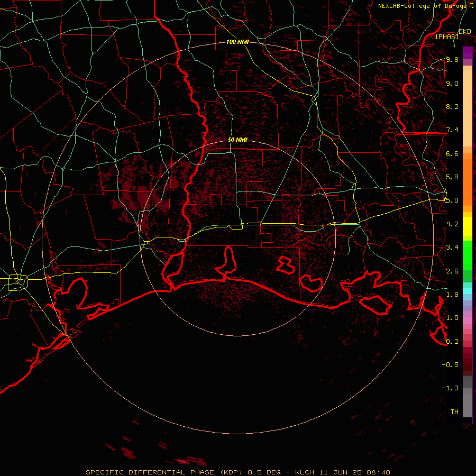Select the 1.8 scale value

[x=452, y=295]
